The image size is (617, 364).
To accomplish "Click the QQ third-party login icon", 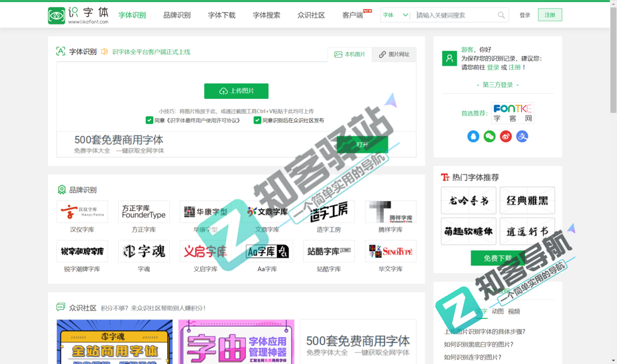I will [x=473, y=137].
